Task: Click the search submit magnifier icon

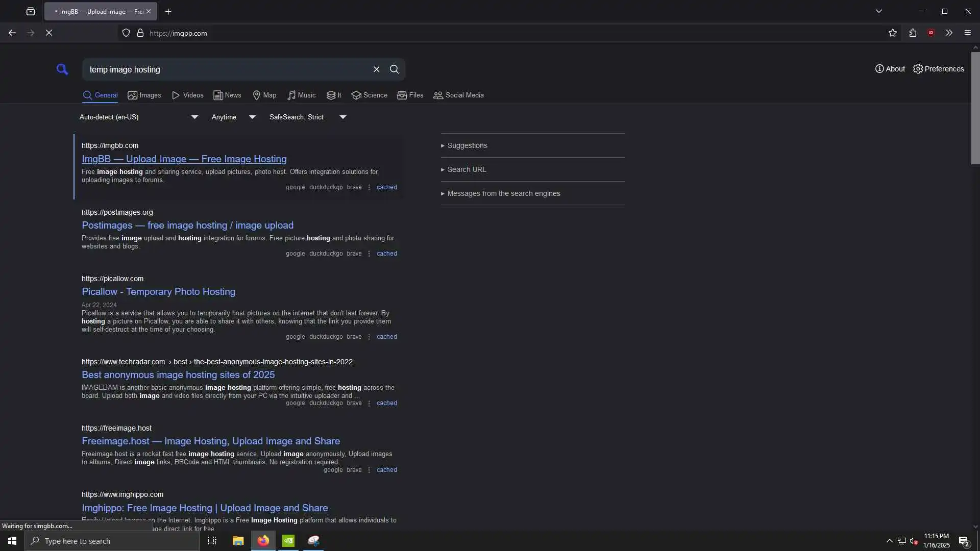Action: pos(394,69)
